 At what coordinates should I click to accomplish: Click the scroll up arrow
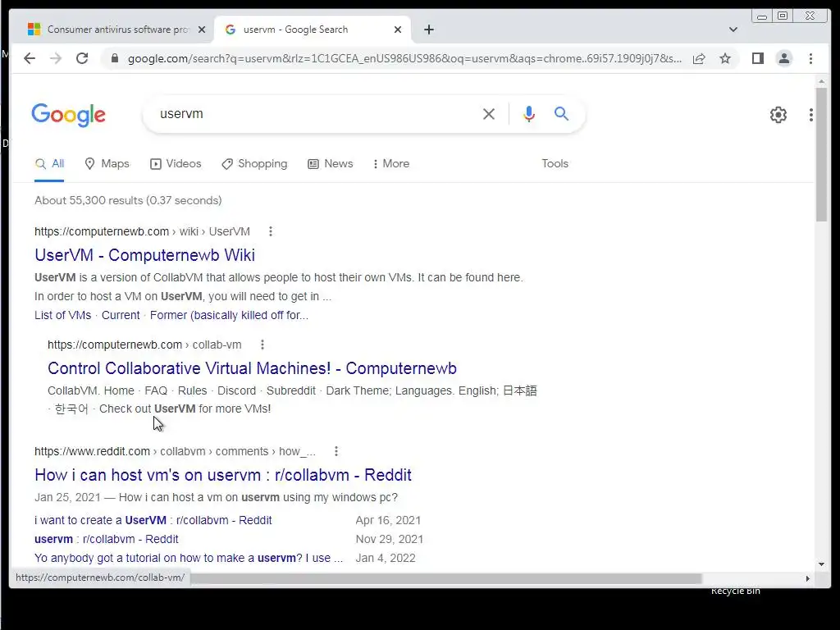821,81
